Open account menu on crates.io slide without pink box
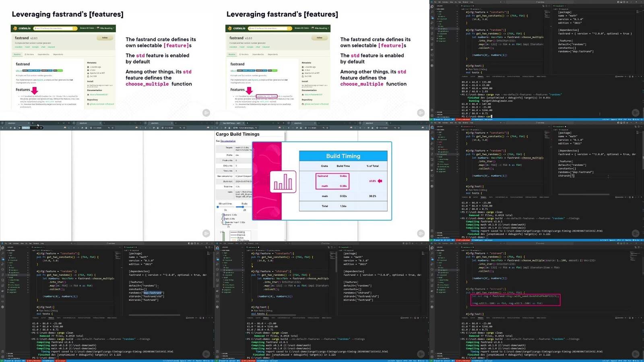Screen dimensions: 644x362 tap(105, 28)
